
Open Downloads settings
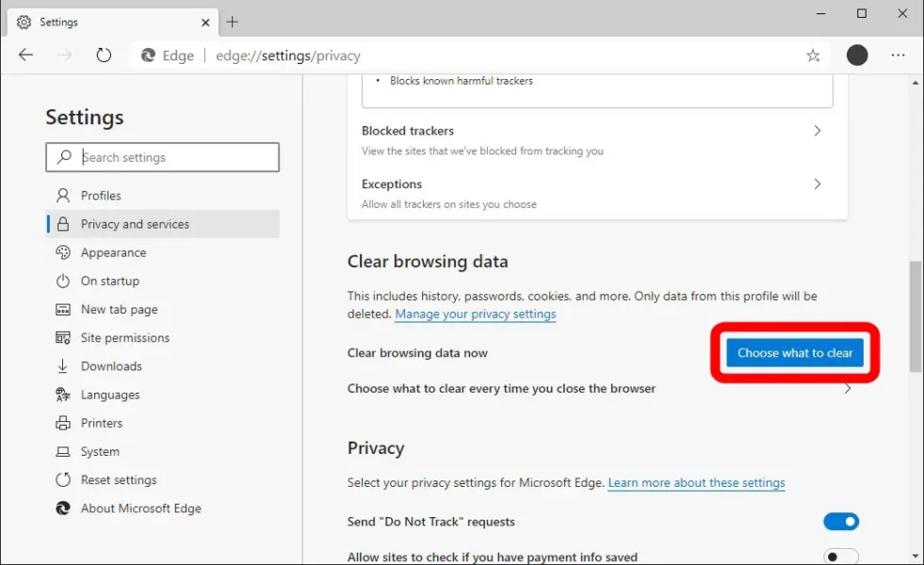[163, 366]
